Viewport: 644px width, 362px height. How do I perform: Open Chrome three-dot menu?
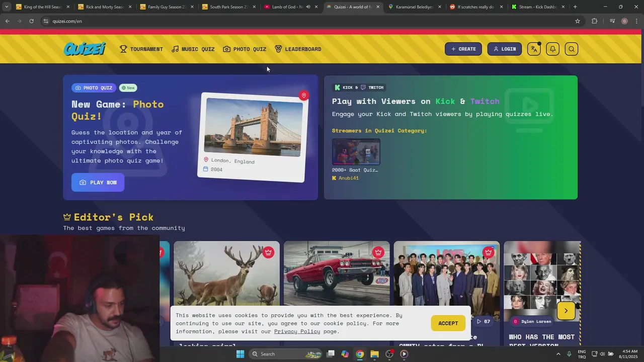pyautogui.click(x=637, y=21)
